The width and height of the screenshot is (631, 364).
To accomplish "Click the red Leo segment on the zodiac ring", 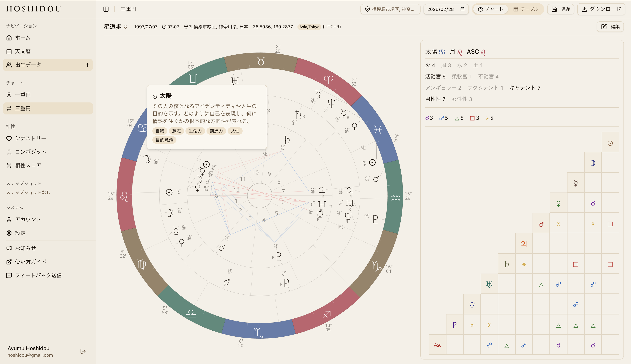I will (124, 196).
